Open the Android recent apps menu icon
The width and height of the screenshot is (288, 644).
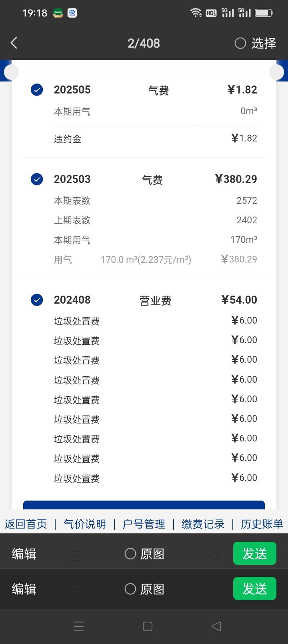79,626
